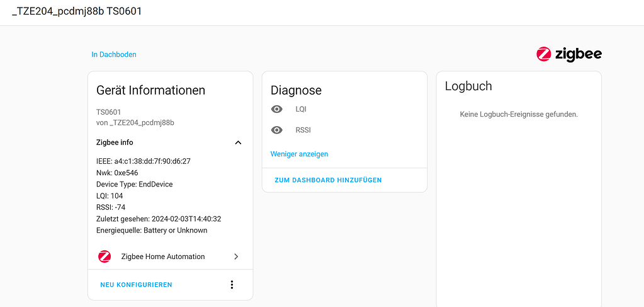Screen dimensions: 644x307
Task: Select the RSSI: -74 value
Action: coord(111,207)
